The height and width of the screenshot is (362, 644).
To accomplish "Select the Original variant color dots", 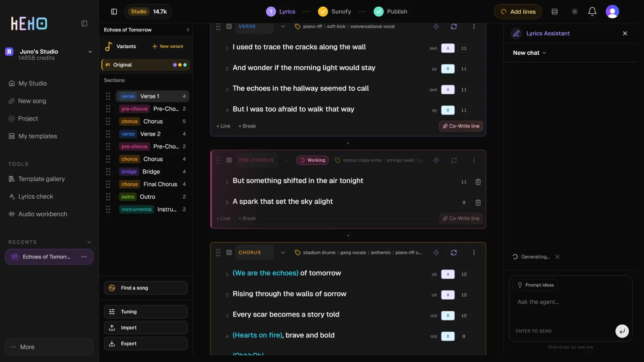I will [180, 65].
